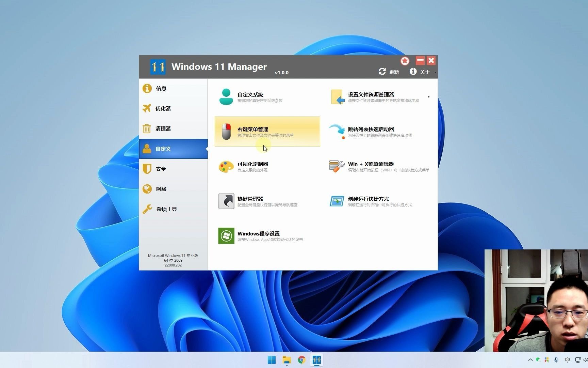Launch 右键菜单管理 mouse icon tool
588x368 pixels.
[x=226, y=132]
